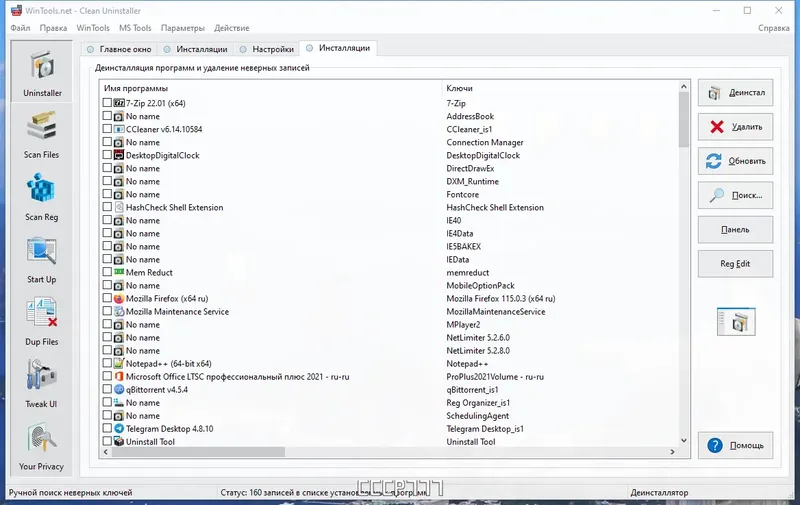The image size is (800, 505).
Task: Open the Правка menu
Action: [x=53, y=28]
